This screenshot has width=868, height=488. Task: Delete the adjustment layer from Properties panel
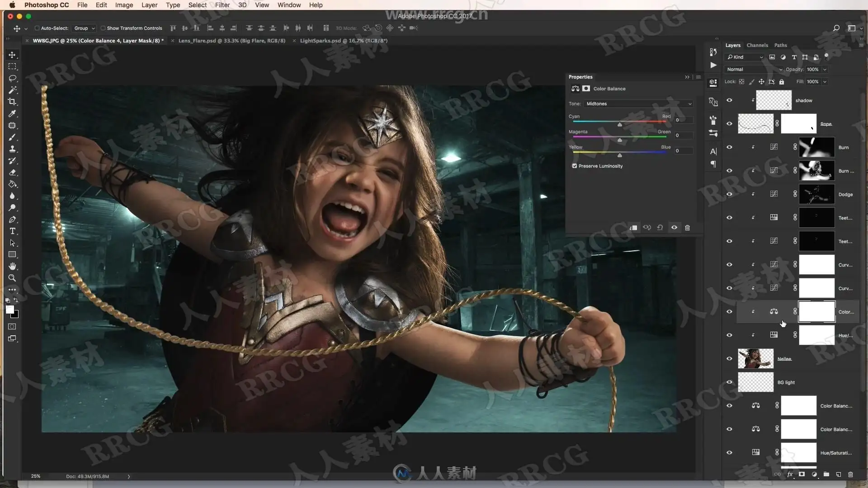click(x=687, y=228)
